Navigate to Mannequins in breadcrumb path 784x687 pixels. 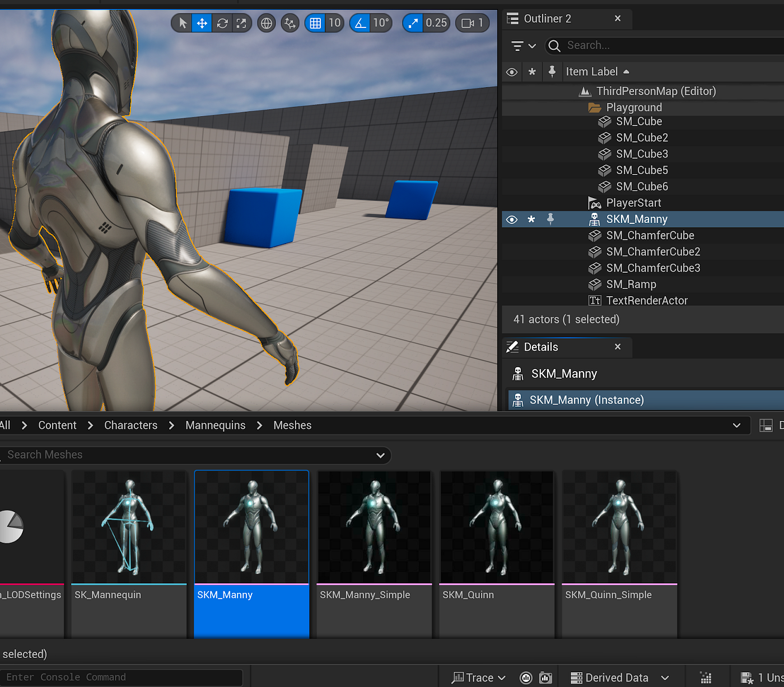(x=215, y=426)
